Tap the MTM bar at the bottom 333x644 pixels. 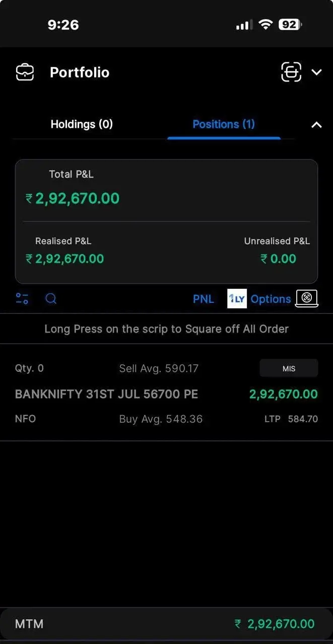tap(166, 624)
